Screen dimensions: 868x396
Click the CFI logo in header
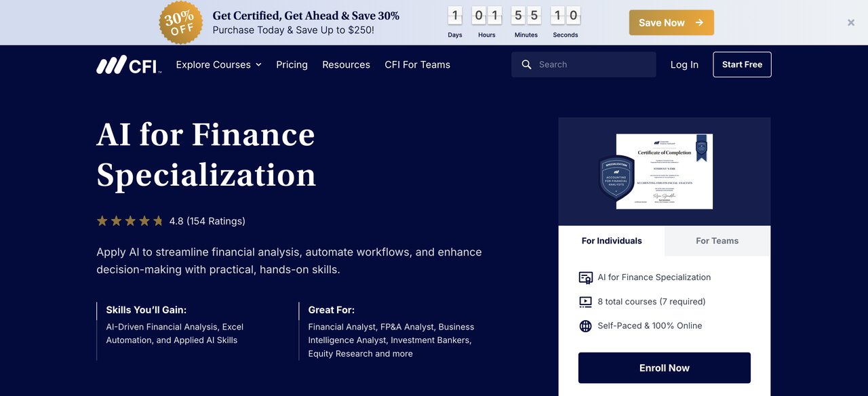[129, 64]
